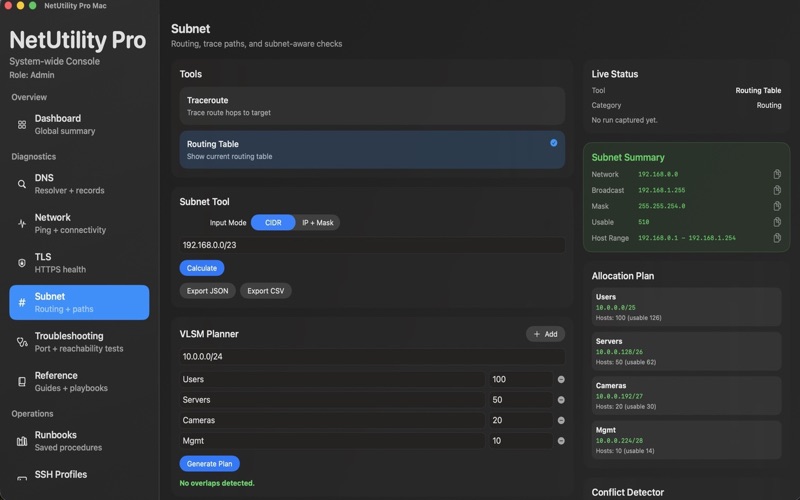Click Export CSV
The image size is (800, 500).
[265, 291]
